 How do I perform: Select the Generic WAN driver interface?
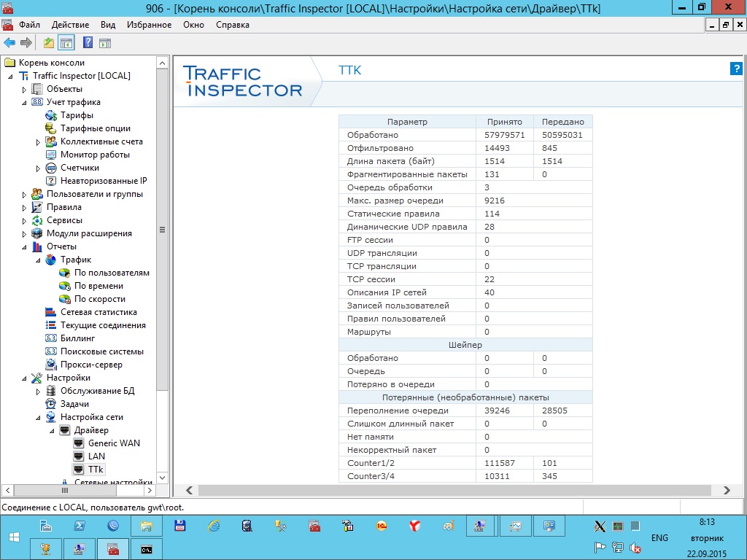(114, 443)
